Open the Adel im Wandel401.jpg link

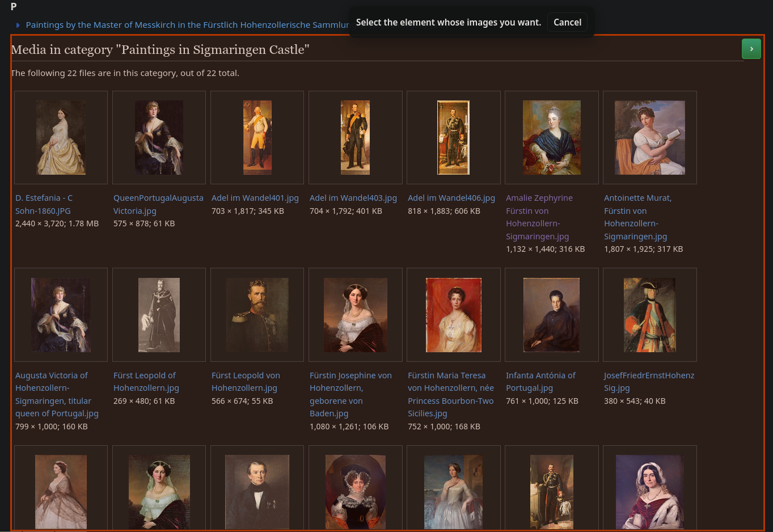255,198
